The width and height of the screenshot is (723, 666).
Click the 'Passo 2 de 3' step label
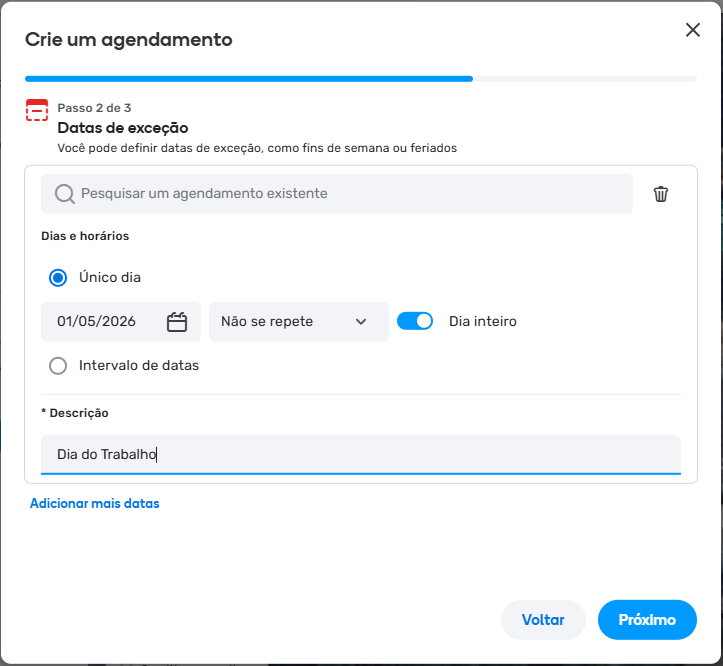pyautogui.click(x=94, y=108)
